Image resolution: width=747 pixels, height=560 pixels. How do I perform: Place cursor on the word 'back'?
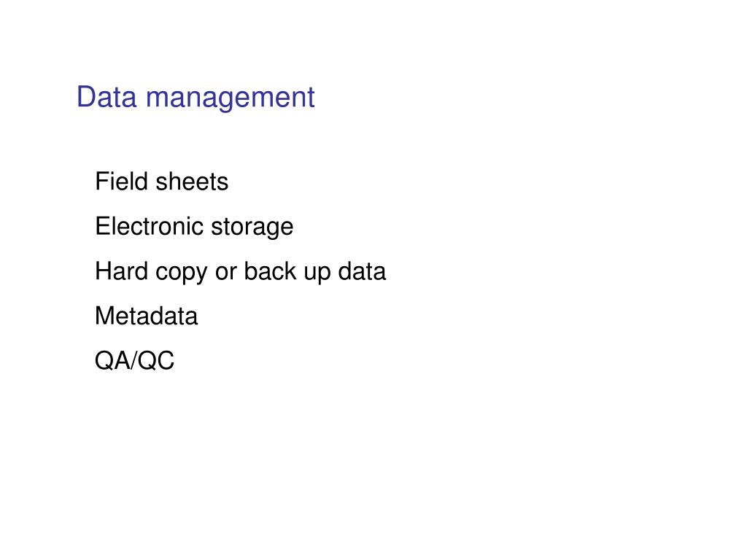[x=270, y=271]
